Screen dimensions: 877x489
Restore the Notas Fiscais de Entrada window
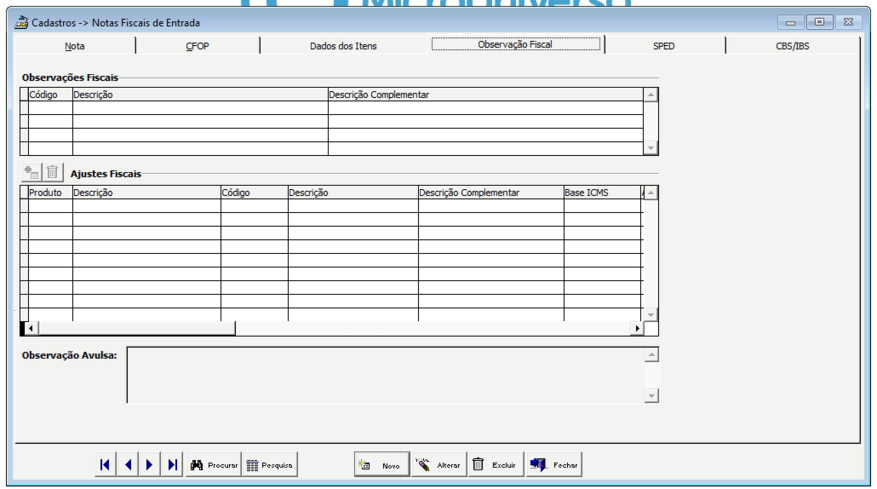click(819, 22)
